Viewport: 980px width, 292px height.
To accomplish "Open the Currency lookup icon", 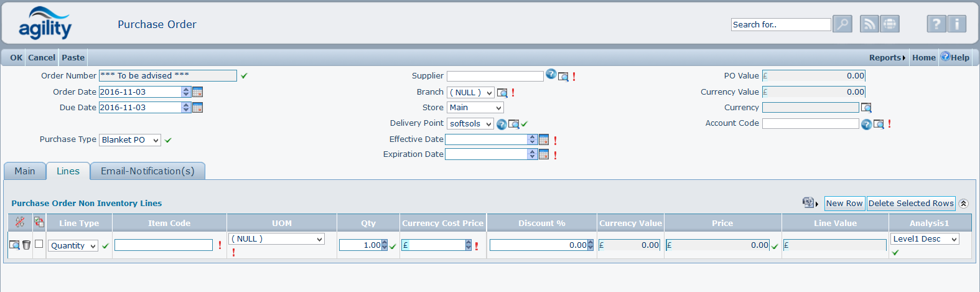I will click(866, 108).
